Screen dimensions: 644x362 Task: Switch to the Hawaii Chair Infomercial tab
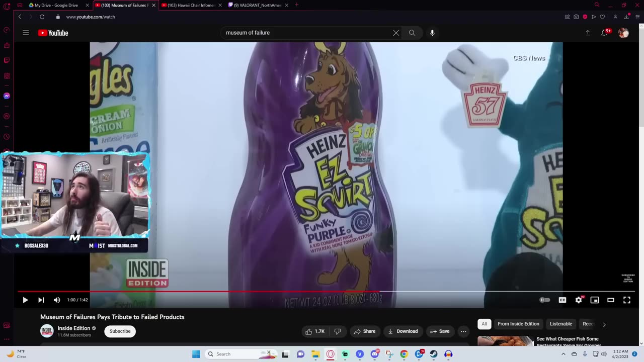(191, 5)
